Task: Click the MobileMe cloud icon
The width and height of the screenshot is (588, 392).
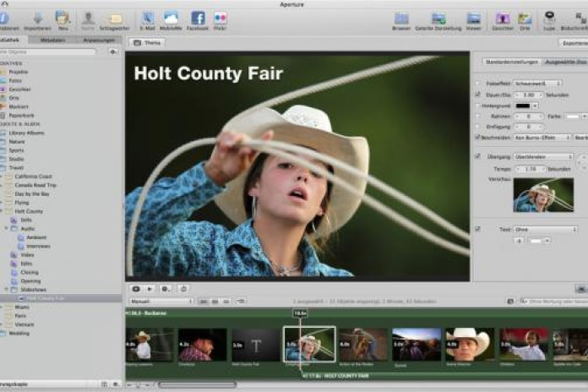Action: (171, 18)
